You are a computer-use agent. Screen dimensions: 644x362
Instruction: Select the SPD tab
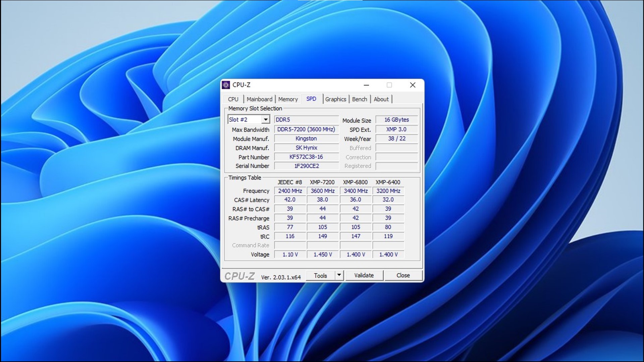tap(311, 99)
